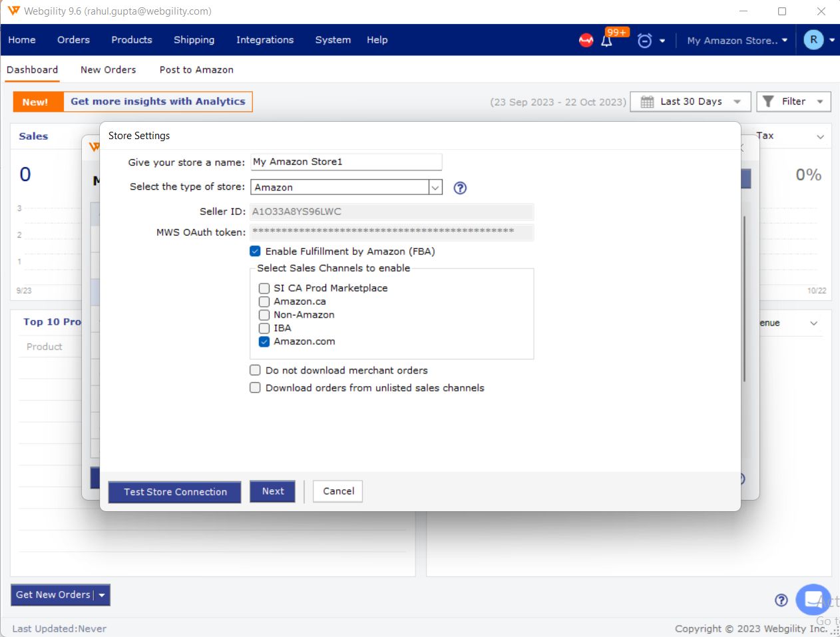Click the Webgility logo in title bar
Screen dimensions: 840x637
pos(14,11)
